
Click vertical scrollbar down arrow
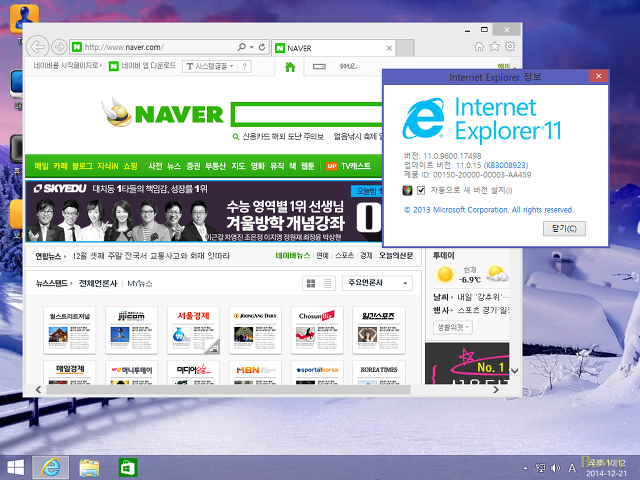[x=515, y=371]
